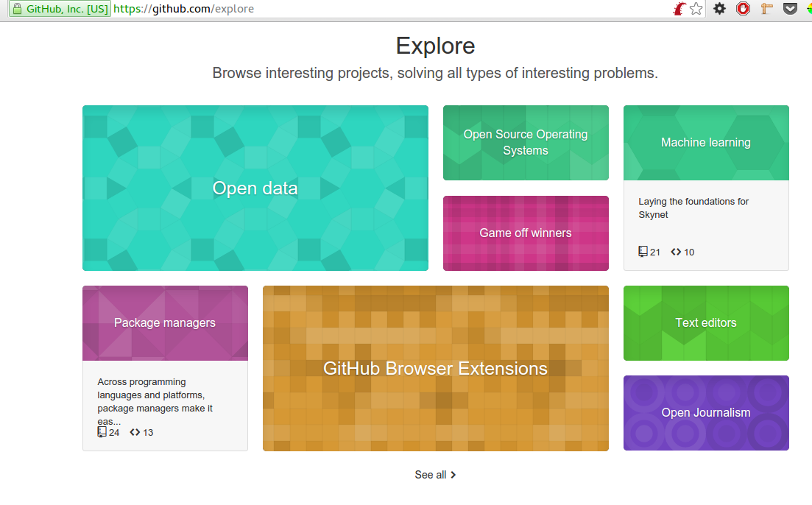The height and width of the screenshot is (505, 812).
Task: Open the black gear extension icon
Action: click(x=719, y=8)
